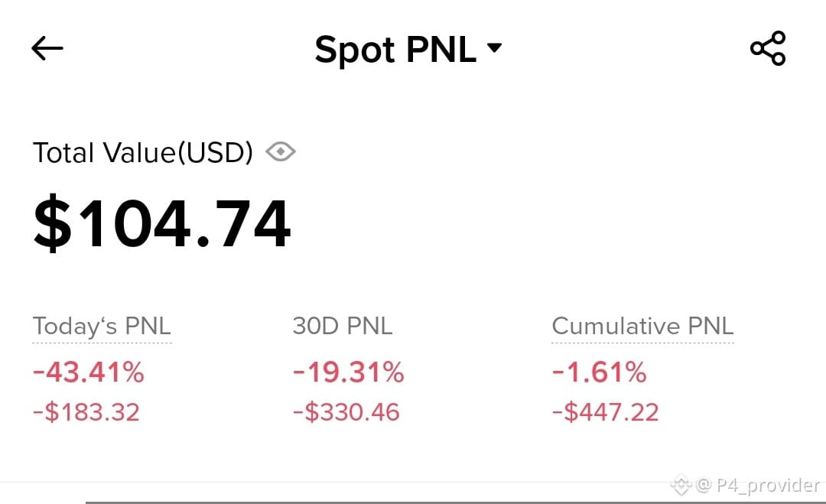Select the cumulative -$447.22 amount
This screenshot has height=504, width=826.
click(x=605, y=411)
